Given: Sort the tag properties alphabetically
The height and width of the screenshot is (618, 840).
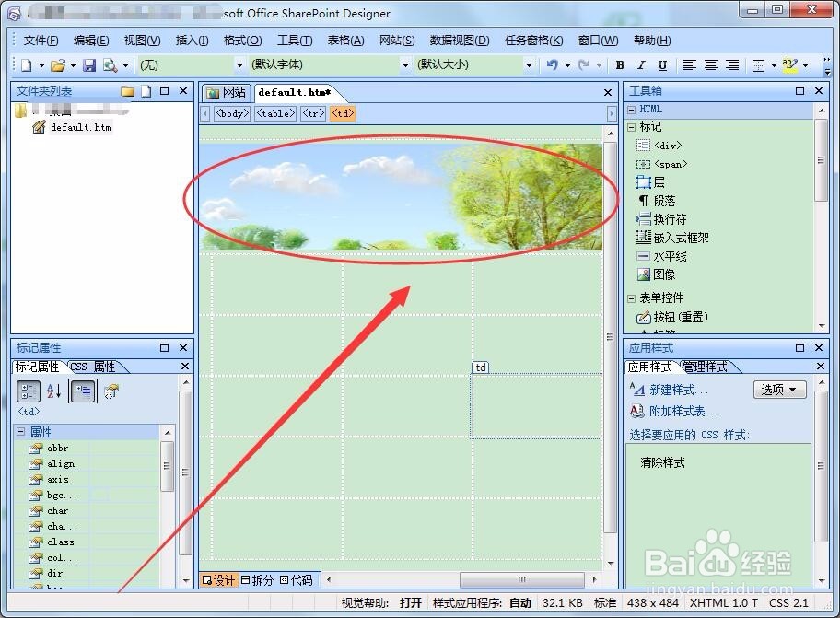Looking at the screenshot, I should [54, 391].
